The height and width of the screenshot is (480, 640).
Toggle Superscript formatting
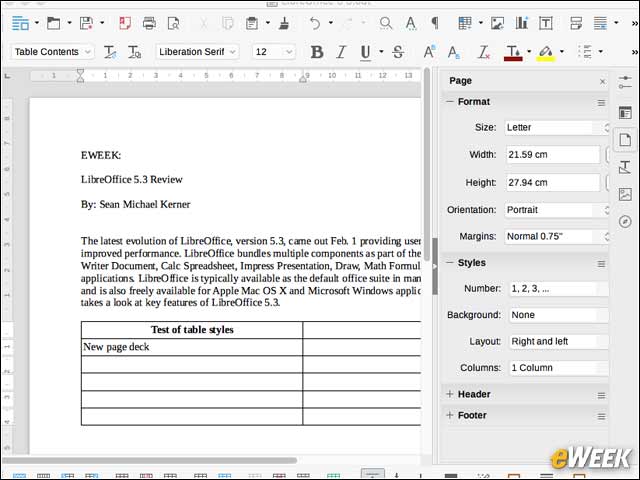pos(429,52)
